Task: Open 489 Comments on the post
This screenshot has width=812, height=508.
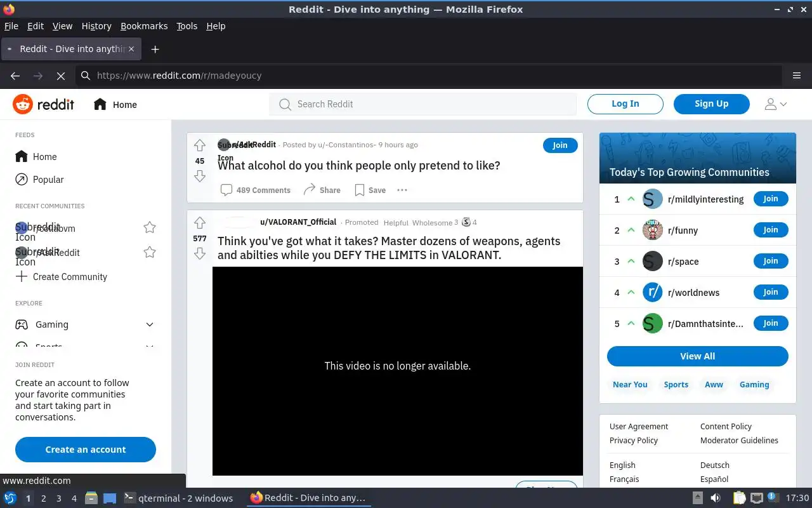Action: click(255, 190)
